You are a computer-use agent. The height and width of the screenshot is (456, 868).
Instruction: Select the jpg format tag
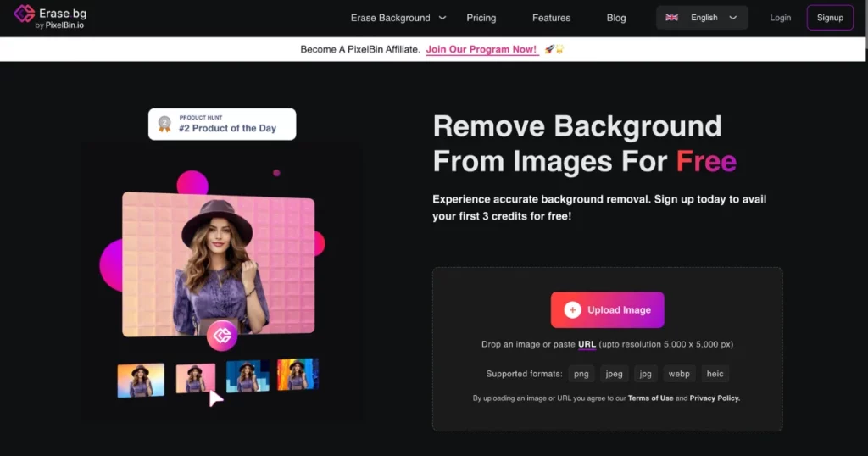(645, 374)
